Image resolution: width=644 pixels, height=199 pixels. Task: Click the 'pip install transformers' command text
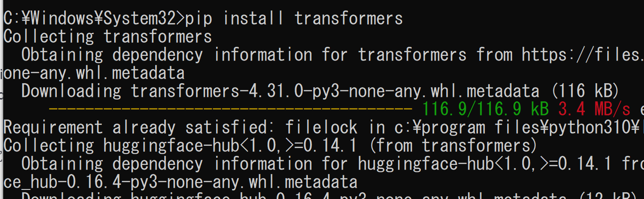point(294,19)
